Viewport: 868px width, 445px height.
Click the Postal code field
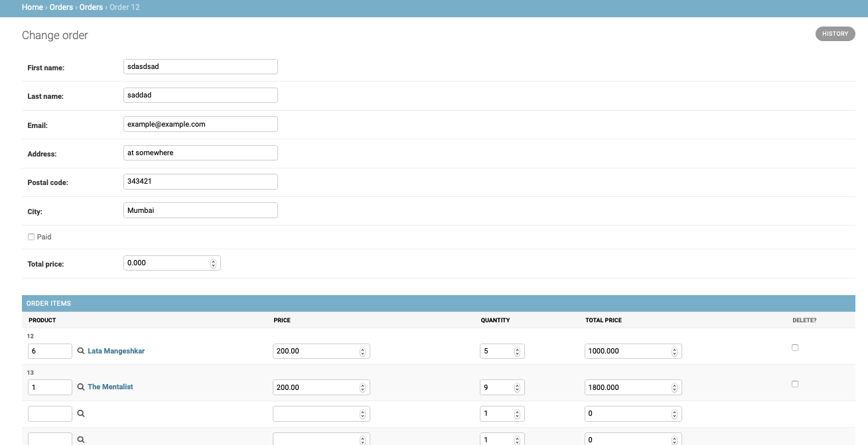200,182
